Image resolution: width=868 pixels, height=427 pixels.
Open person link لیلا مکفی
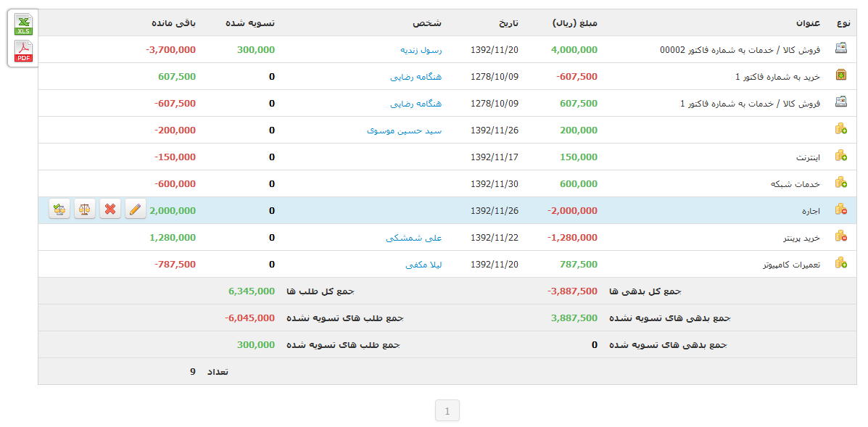pyautogui.click(x=423, y=264)
